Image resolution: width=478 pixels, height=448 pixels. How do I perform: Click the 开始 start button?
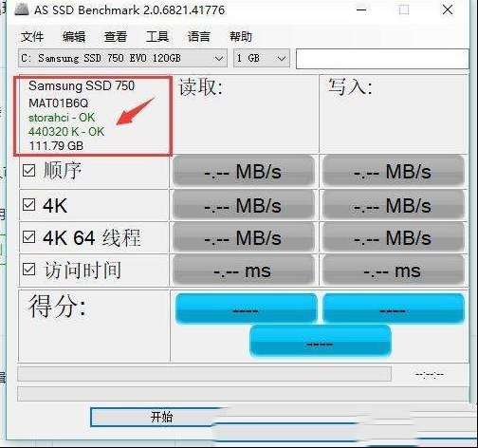[161, 417]
